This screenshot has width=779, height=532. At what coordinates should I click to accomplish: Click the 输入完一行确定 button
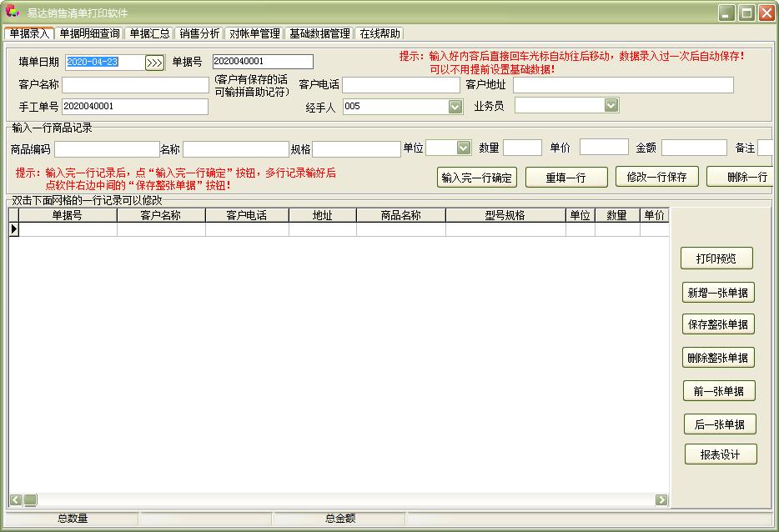[x=477, y=178]
